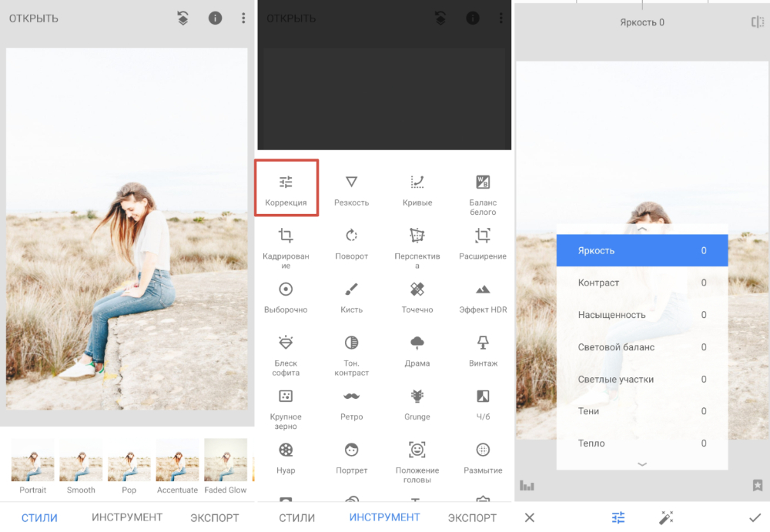
Task: Collapse the adjustments list via bottom chevron
Action: (641, 464)
